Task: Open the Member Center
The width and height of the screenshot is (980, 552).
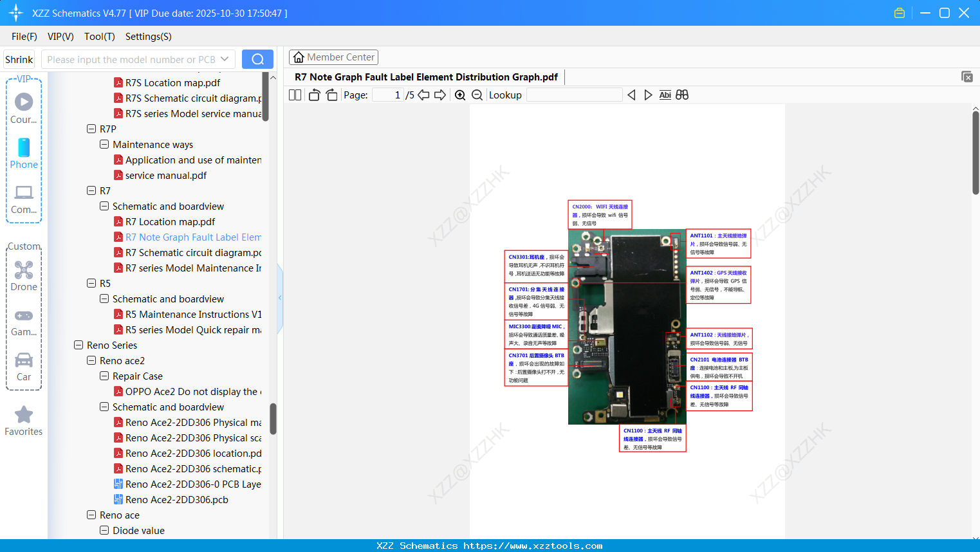Action: [x=333, y=57]
